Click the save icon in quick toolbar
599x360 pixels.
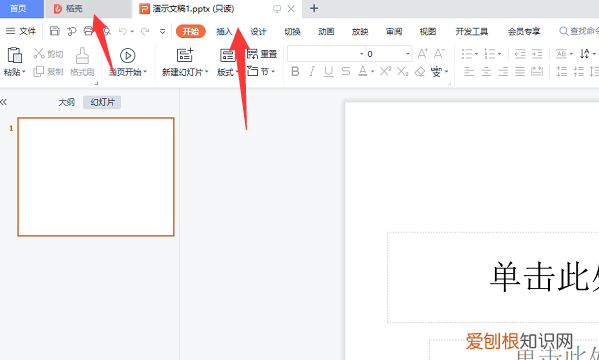(55, 31)
